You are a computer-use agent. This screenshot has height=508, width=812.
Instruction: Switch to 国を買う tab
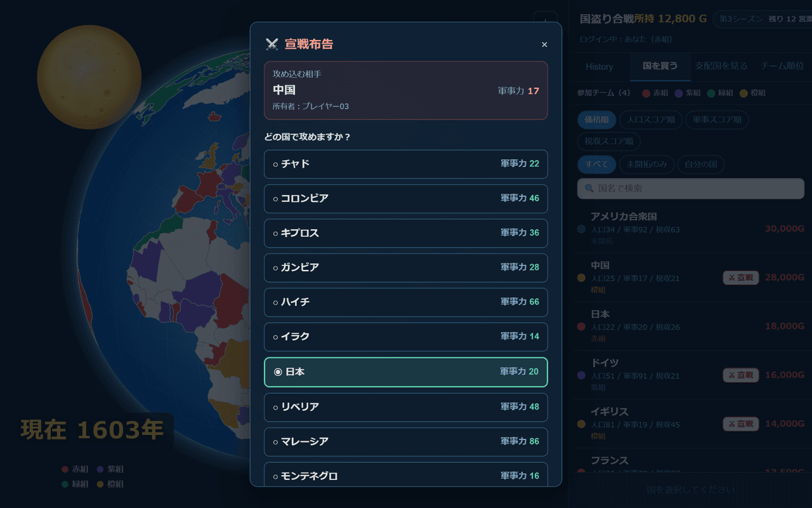click(660, 66)
